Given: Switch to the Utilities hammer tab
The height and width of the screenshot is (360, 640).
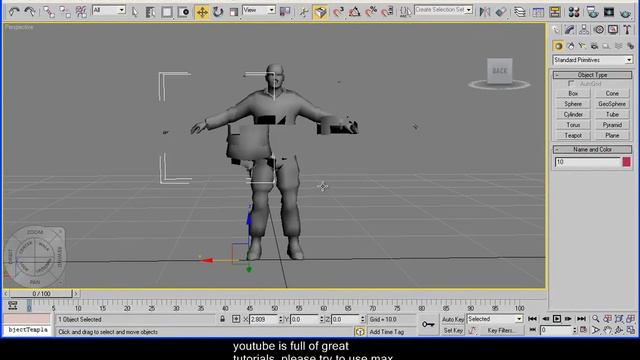Looking at the screenshot, I should [x=627, y=29].
